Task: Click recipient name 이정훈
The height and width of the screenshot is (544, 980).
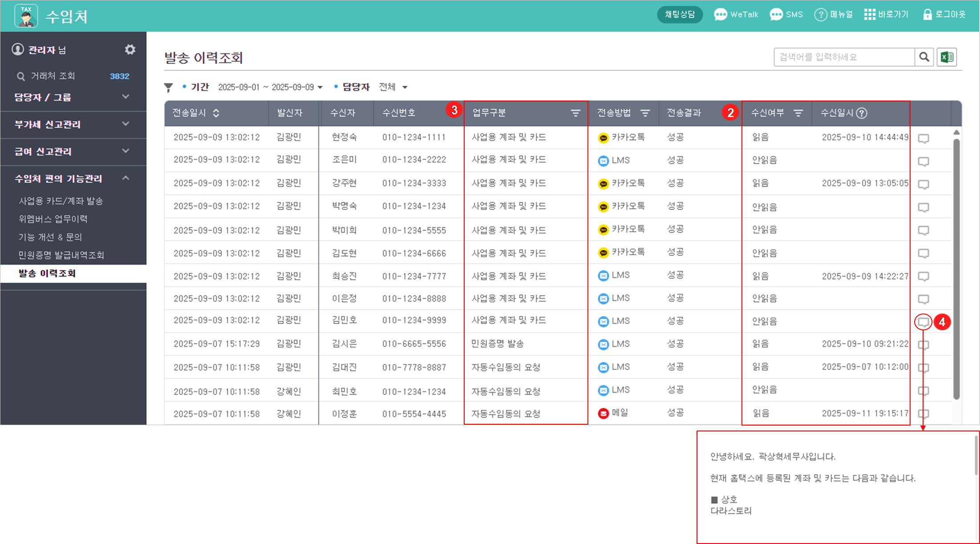Action: coord(344,414)
